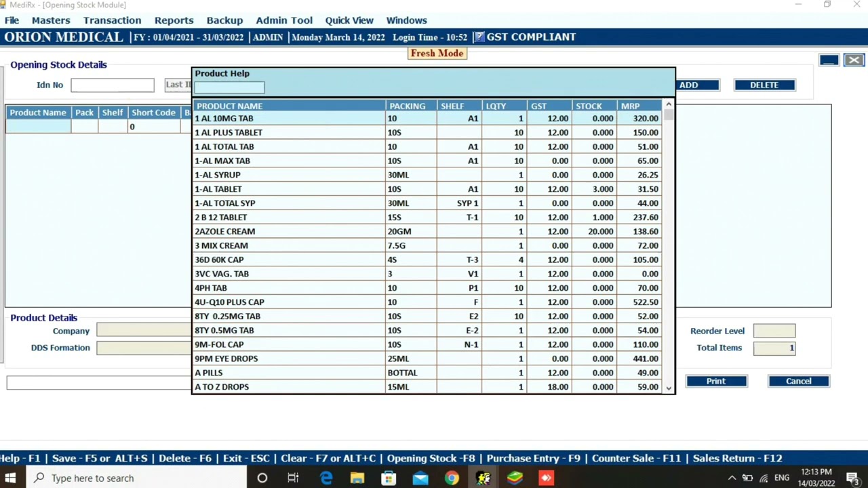Screen dimensions: 868x488
Task: Close the Opening Stock module window
Action: (x=854, y=60)
